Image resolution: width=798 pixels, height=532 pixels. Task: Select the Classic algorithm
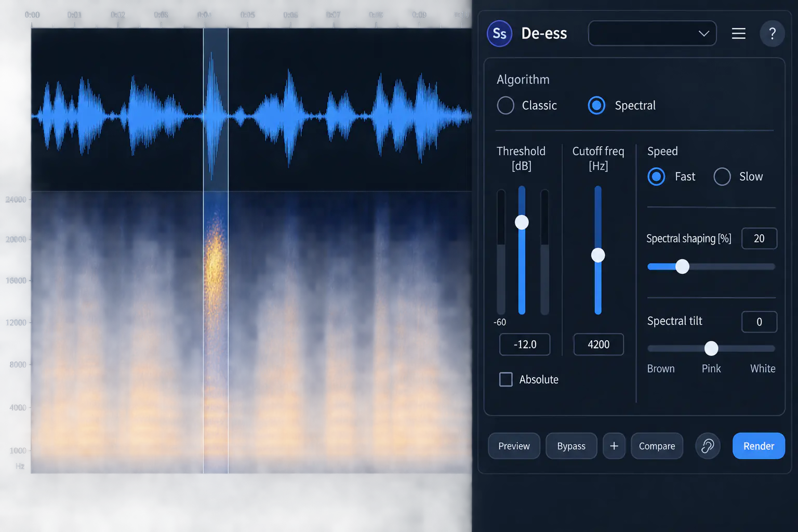(506, 105)
